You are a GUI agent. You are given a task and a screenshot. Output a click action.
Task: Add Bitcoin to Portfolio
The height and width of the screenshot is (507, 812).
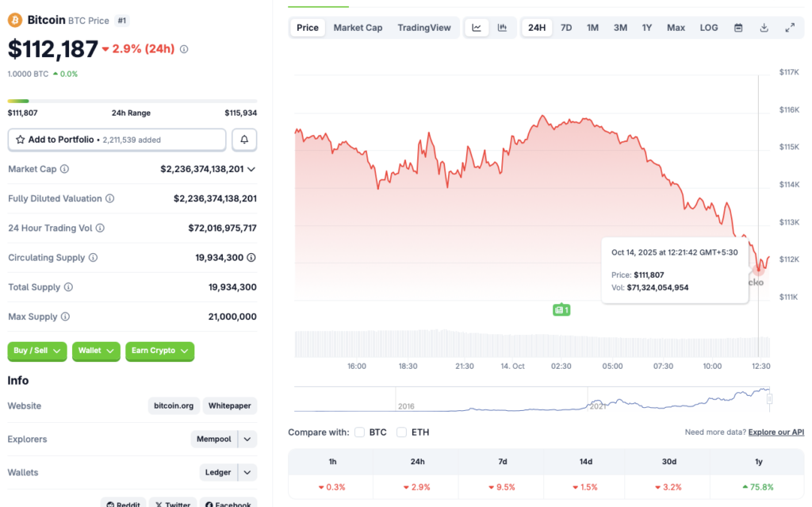pos(117,140)
